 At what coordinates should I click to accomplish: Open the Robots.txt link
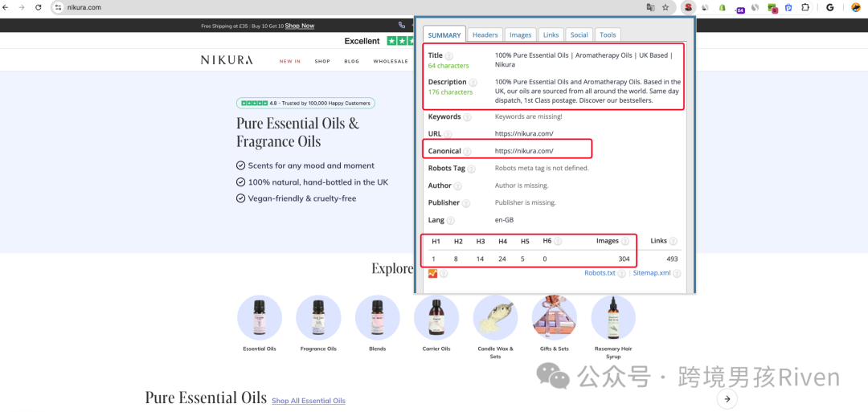point(600,273)
